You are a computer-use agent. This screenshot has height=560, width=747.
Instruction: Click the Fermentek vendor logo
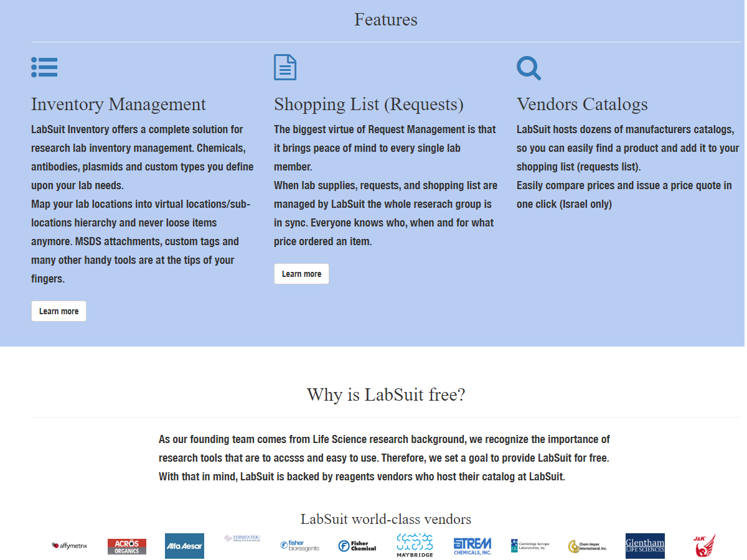coord(242,538)
